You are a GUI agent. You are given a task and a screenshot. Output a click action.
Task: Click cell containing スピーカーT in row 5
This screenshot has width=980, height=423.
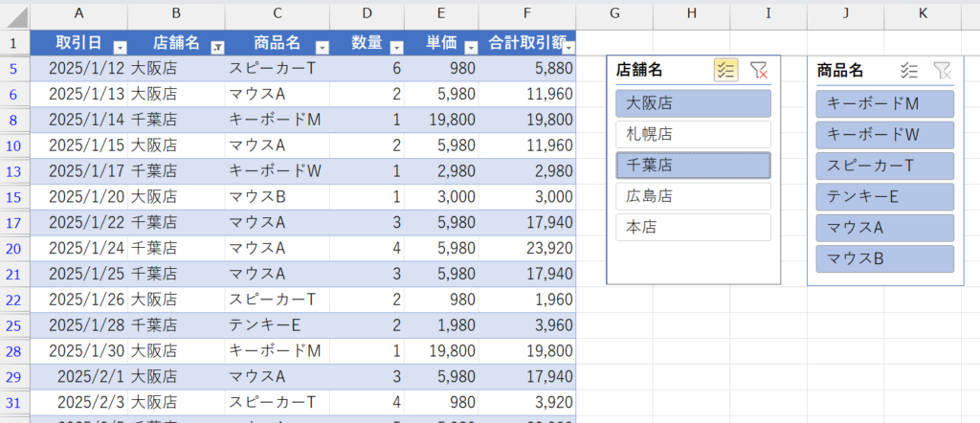277,69
